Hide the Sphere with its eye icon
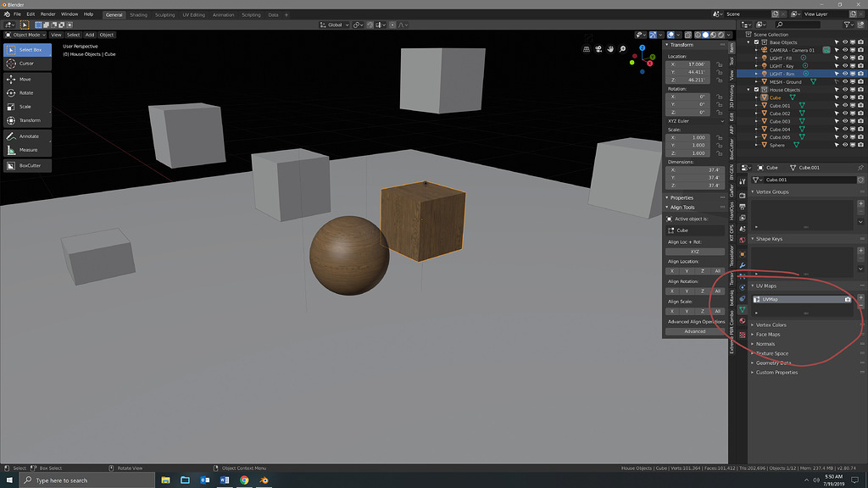The width and height of the screenshot is (868, 488). click(845, 145)
